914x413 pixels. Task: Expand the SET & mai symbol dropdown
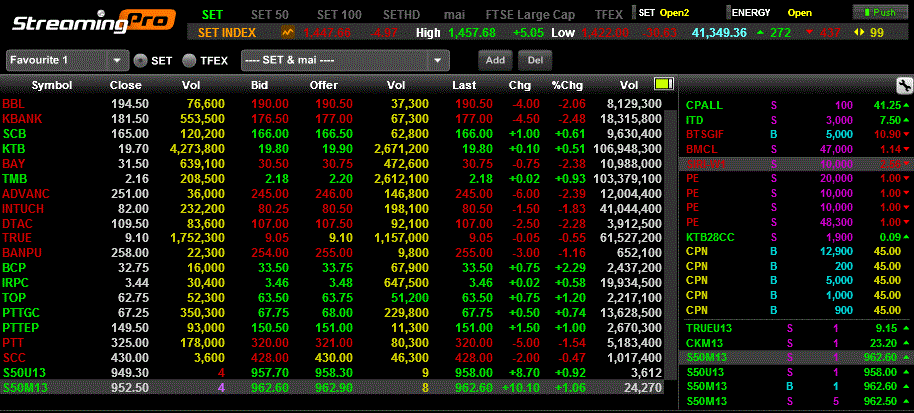pyautogui.click(x=345, y=60)
